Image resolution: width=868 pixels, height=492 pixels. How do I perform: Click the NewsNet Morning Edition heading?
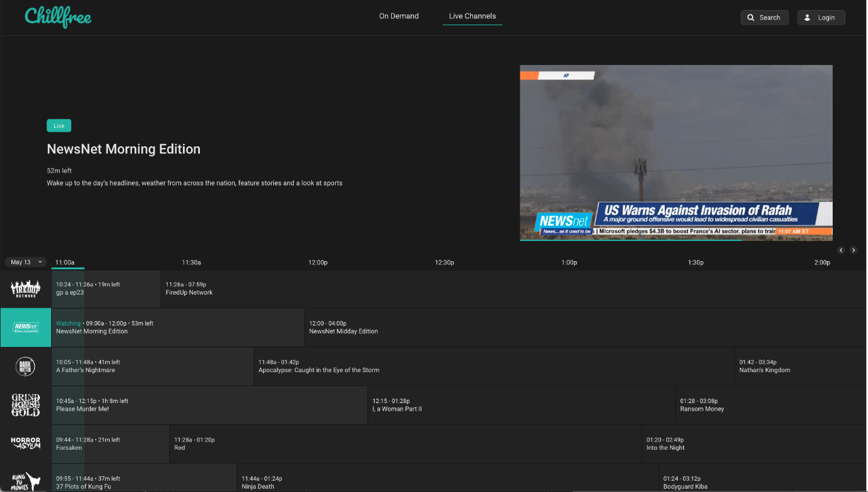[124, 149]
